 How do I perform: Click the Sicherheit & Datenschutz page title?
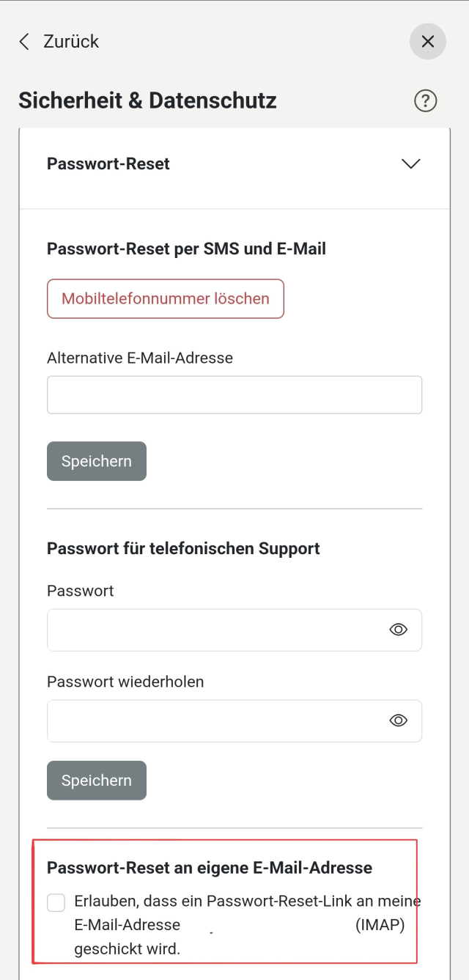pyautogui.click(x=147, y=100)
